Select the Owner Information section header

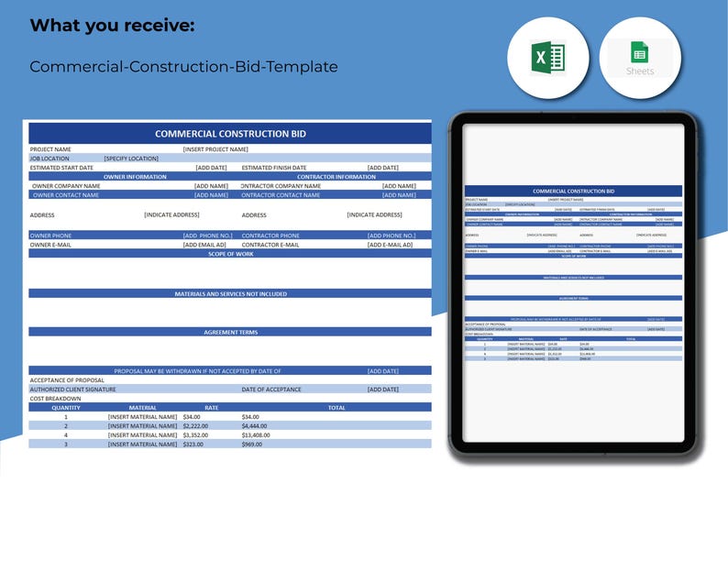(135, 177)
